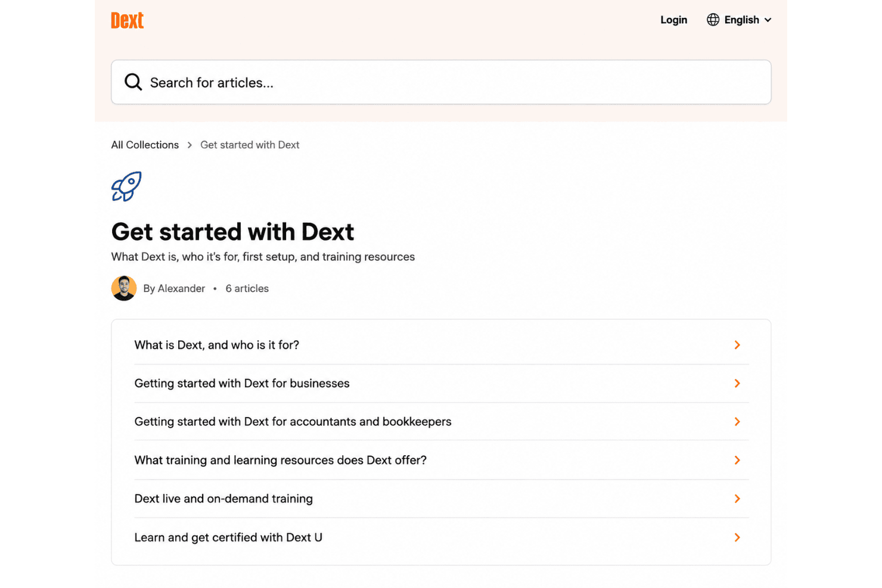Click the Get started with Dext heading
Viewport: 882px width, 588px height.
click(x=232, y=232)
